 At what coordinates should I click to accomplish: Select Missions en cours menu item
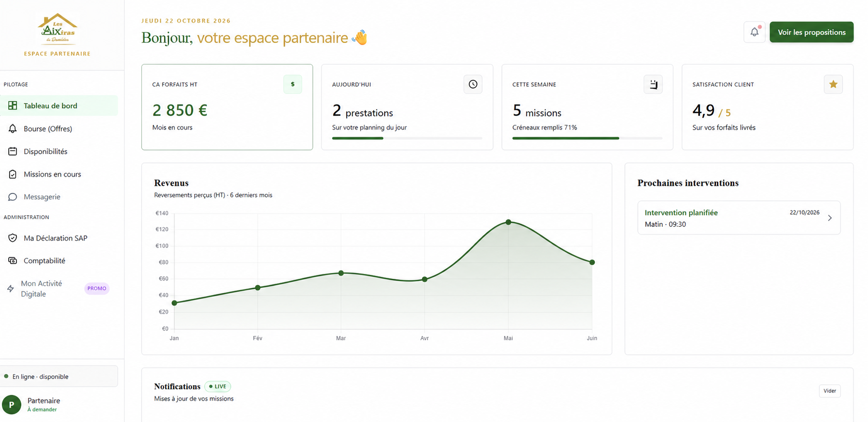(x=59, y=174)
